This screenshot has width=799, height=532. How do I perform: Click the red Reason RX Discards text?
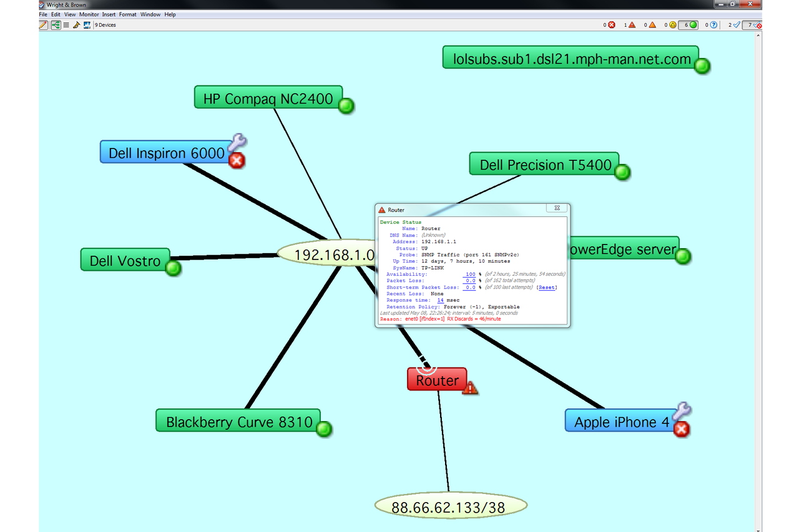(441, 319)
